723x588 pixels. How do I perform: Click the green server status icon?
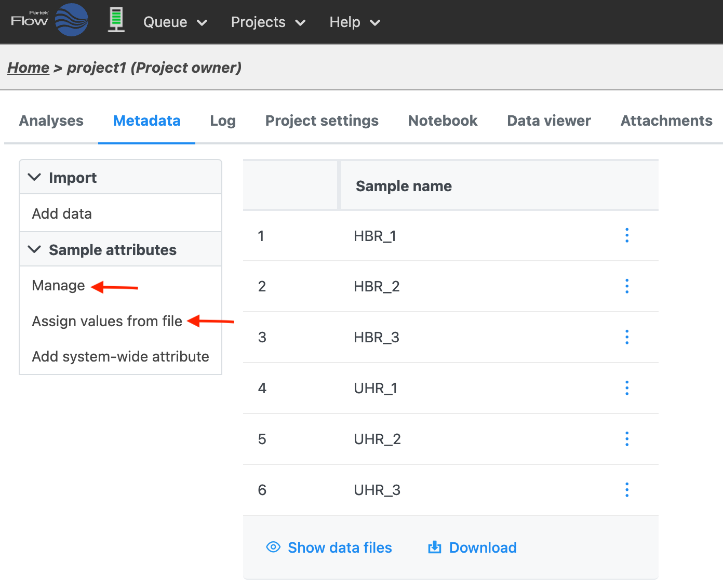coord(116,21)
